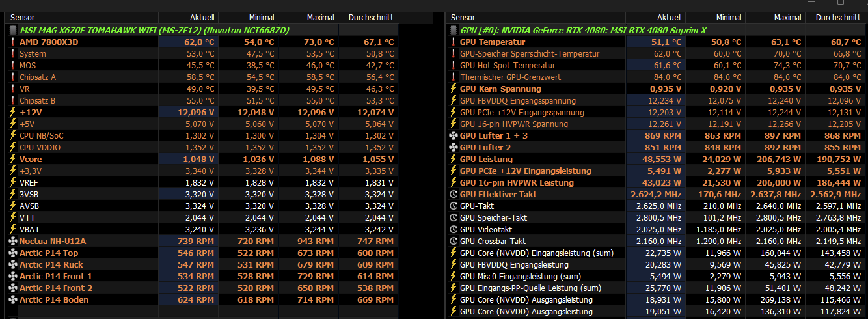
Task: Click the fan icon next to Arctic P14 Boden
Action: 12,299
